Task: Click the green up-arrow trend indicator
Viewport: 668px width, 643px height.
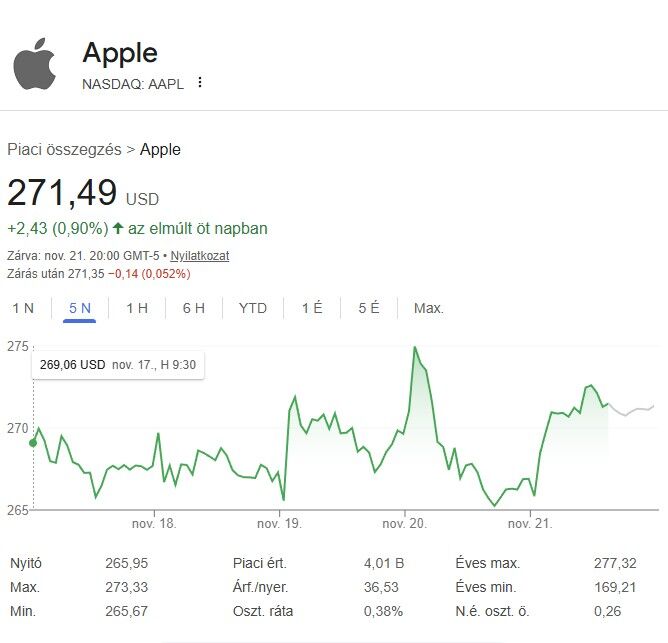Action: (118, 228)
